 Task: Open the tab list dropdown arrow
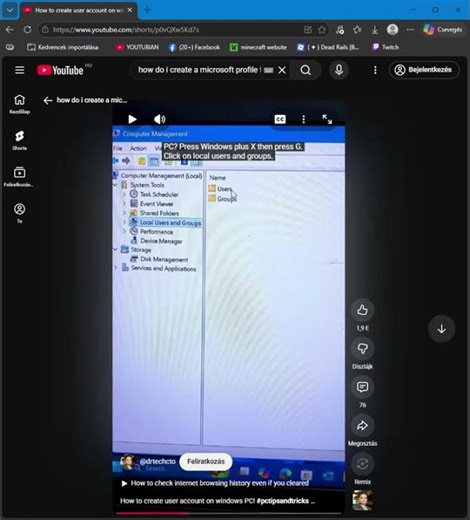10,10
